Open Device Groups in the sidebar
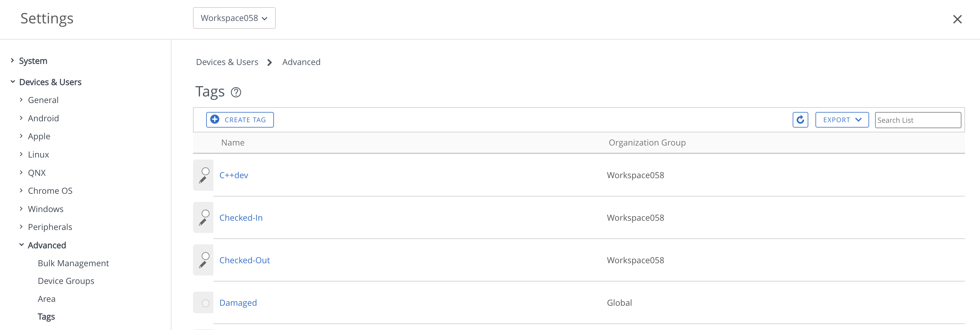 [x=66, y=281]
